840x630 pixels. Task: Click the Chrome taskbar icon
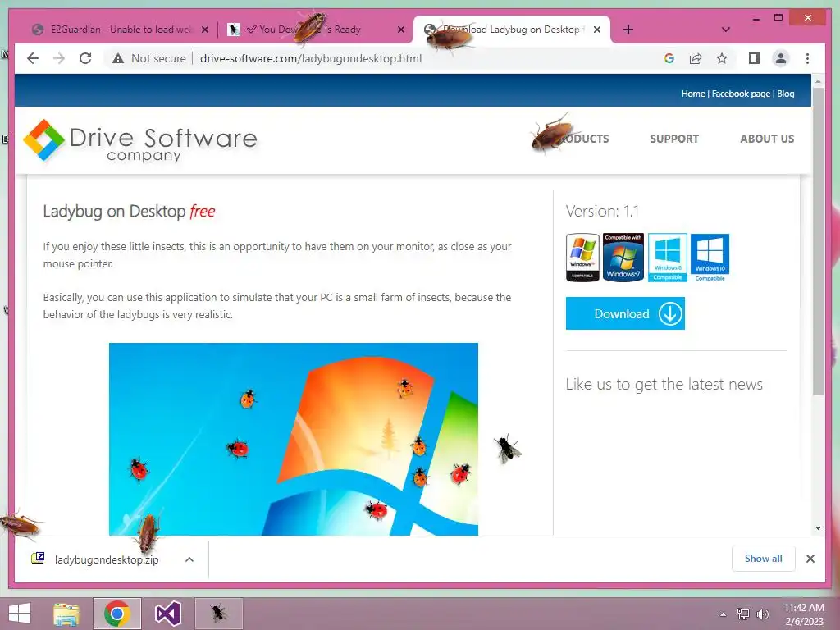click(116, 614)
